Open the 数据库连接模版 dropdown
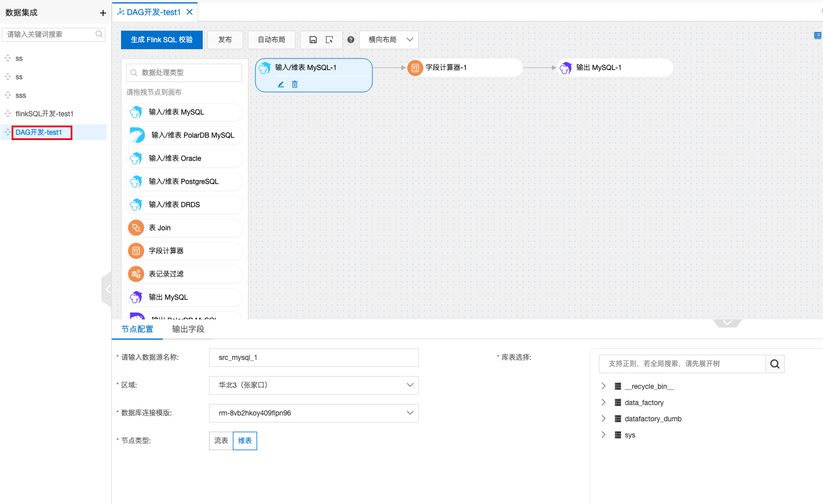The height and width of the screenshot is (504, 823). point(314,413)
